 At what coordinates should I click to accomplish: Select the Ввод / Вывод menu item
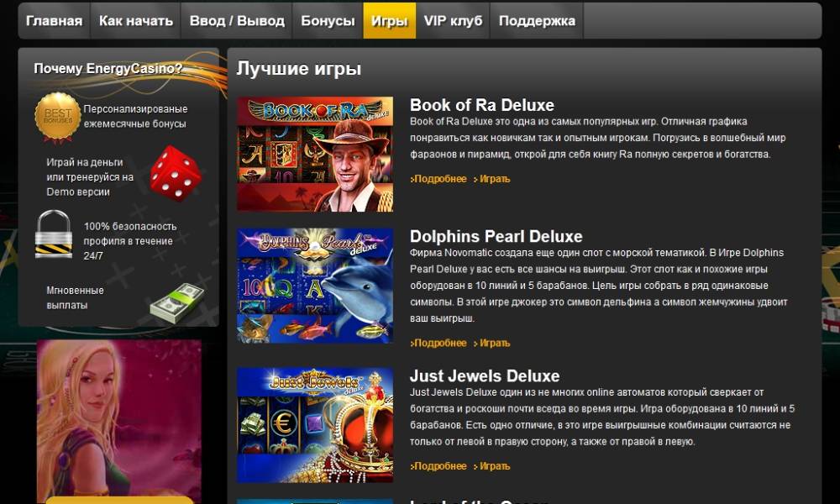click(237, 21)
